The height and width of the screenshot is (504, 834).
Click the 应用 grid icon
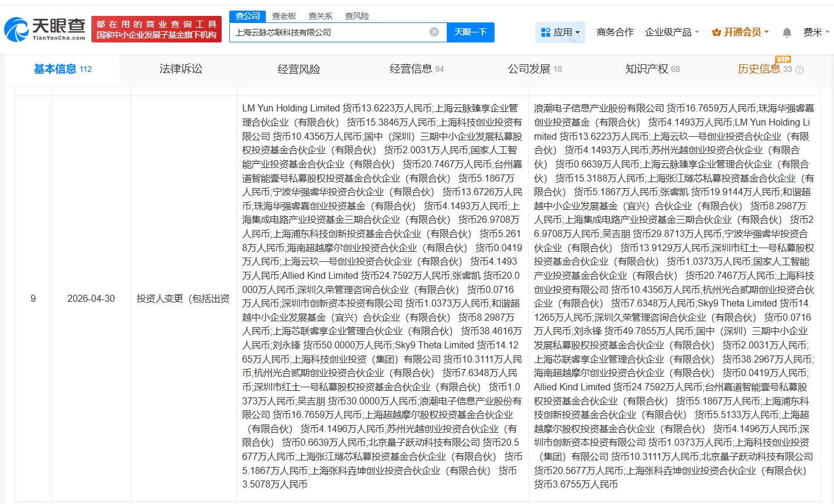pos(546,32)
